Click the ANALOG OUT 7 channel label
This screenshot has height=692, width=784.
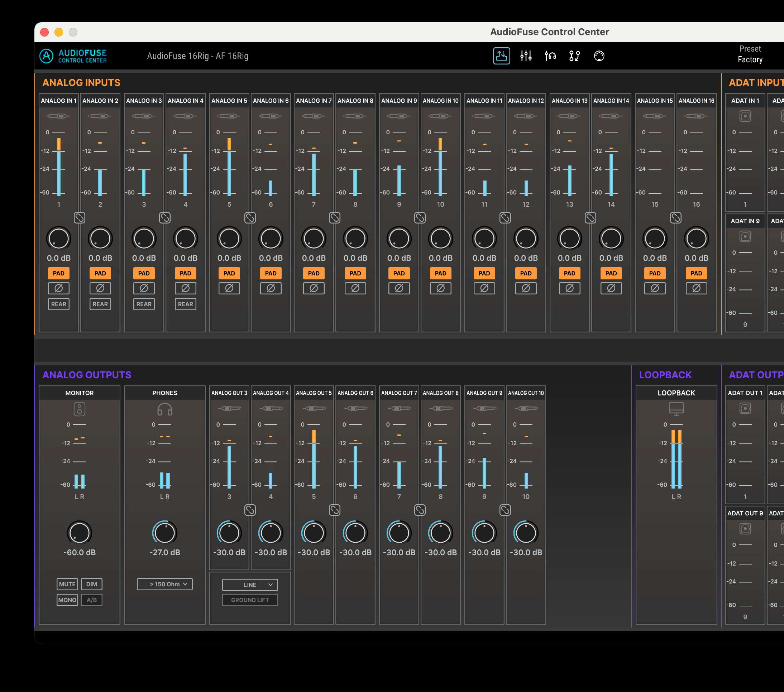tap(399, 393)
